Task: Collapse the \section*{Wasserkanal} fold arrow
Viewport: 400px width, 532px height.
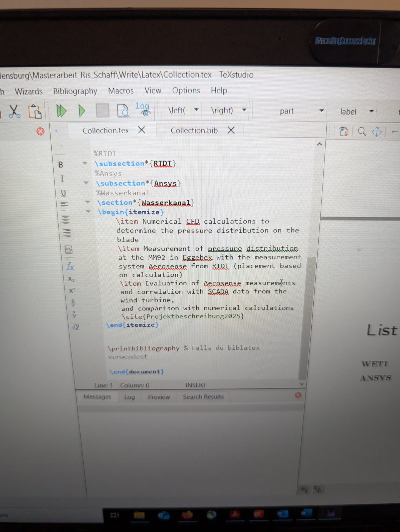Action: tap(87, 202)
